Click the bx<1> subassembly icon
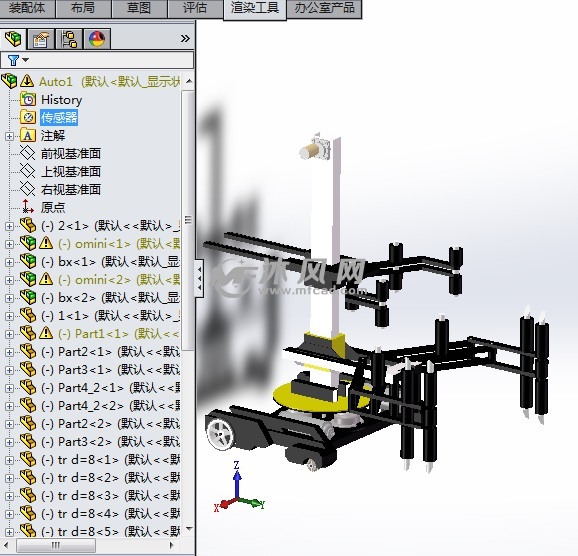This screenshot has width=578, height=556. pos(28,261)
